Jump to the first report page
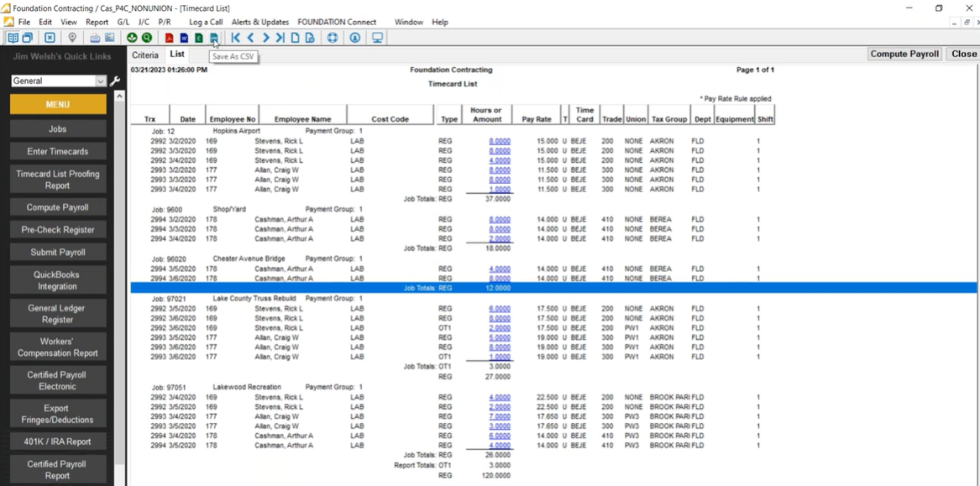 pos(236,38)
